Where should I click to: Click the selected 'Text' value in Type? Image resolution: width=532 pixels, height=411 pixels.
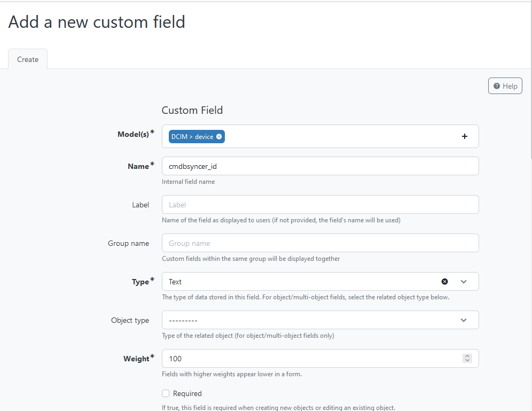pos(175,282)
